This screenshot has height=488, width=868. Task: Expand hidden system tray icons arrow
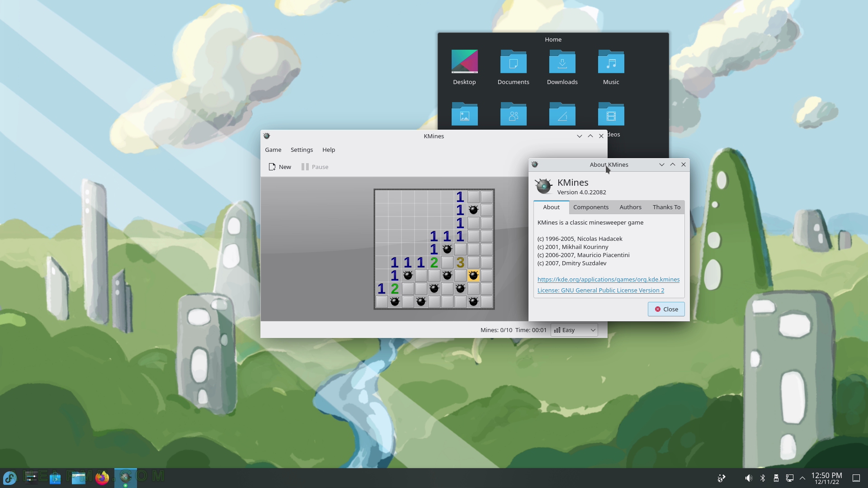(802, 478)
